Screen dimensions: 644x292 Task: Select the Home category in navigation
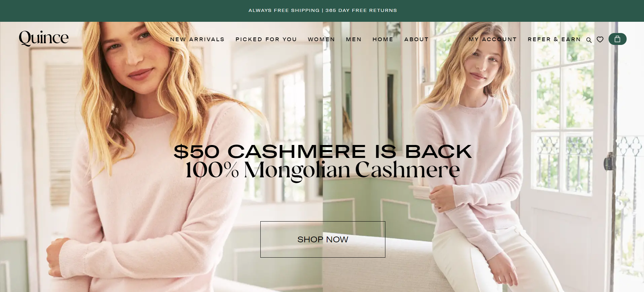[383, 39]
